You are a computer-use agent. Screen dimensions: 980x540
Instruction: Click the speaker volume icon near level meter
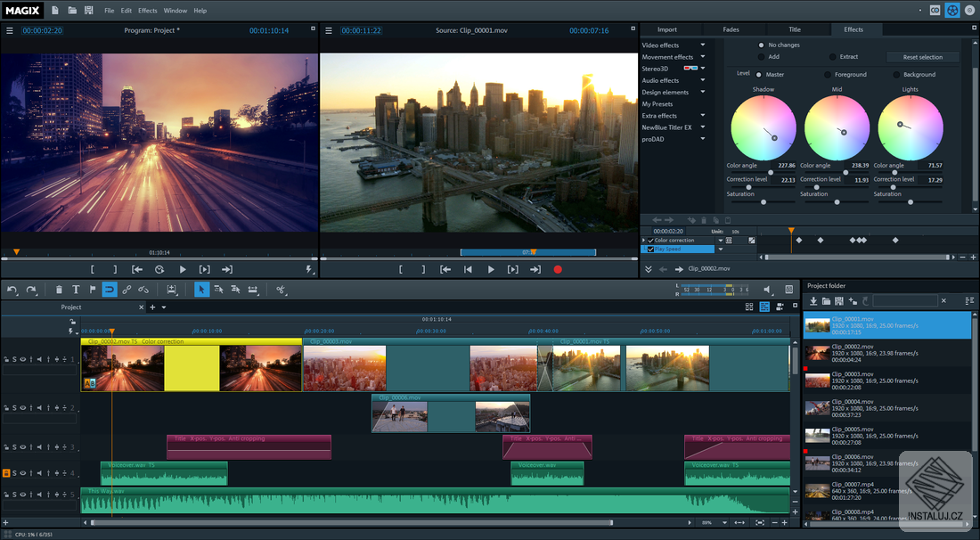tap(767, 290)
